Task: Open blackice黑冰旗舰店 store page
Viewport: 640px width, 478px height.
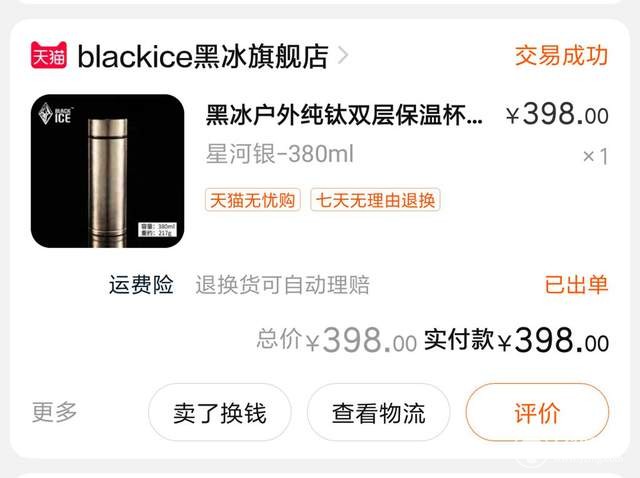Action: (203, 56)
